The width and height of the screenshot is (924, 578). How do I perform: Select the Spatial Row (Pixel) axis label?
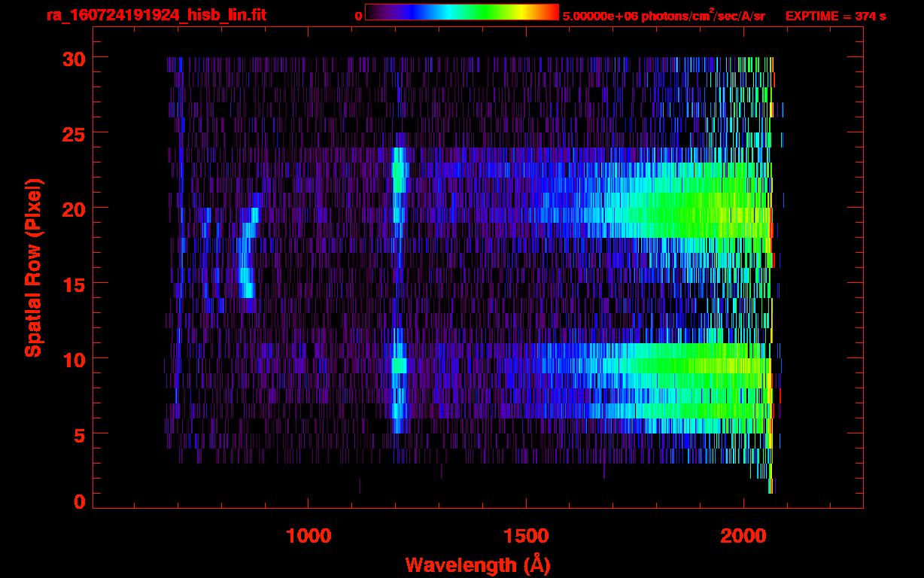tap(33, 268)
